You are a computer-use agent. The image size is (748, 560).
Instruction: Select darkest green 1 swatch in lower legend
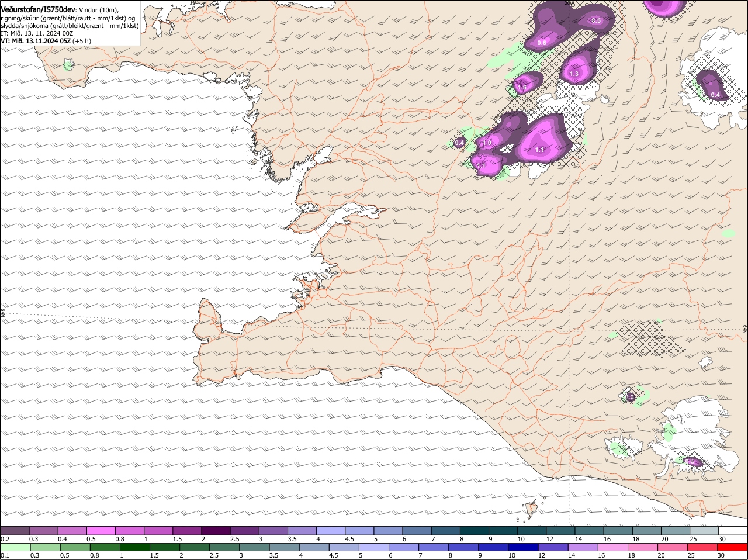pos(134,547)
